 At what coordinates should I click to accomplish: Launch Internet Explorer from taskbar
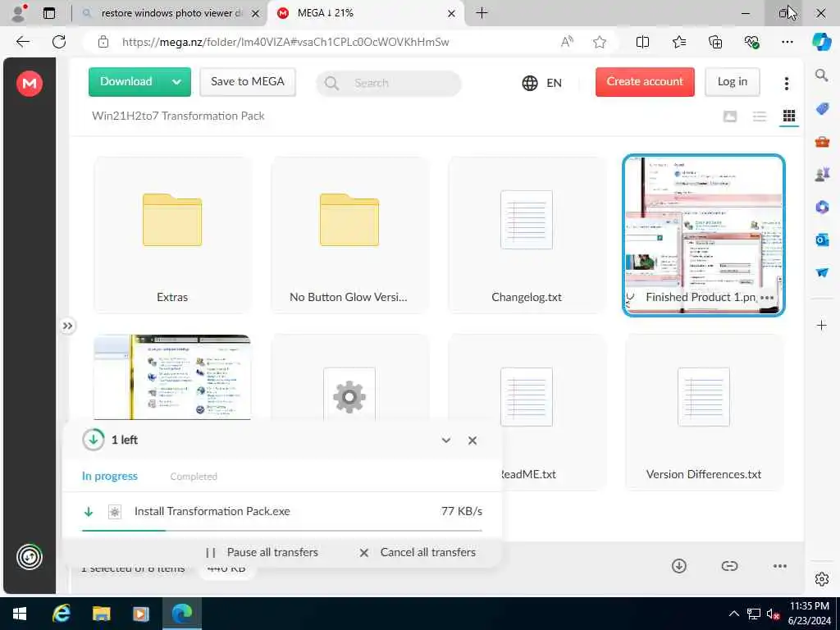[x=61, y=614]
